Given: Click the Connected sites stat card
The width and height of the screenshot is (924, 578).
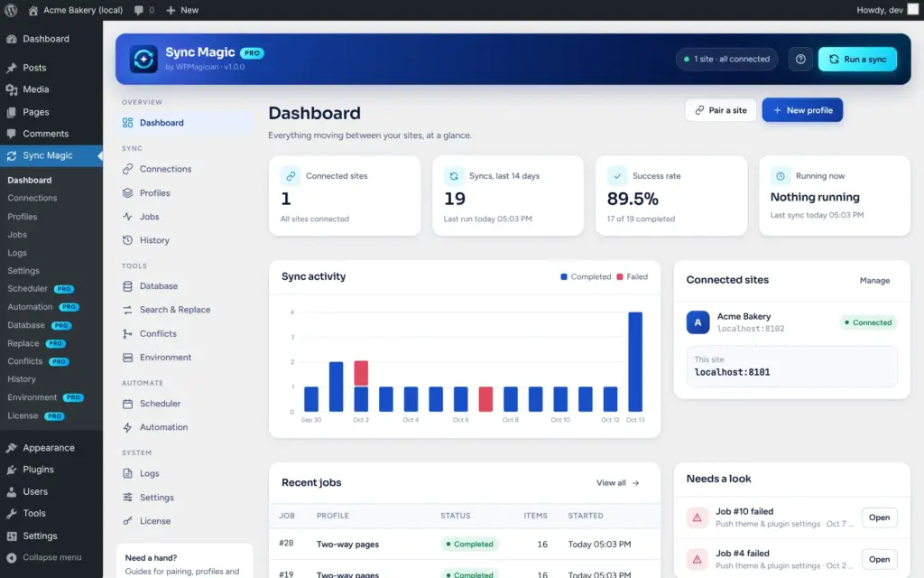Looking at the screenshot, I should pos(345,196).
